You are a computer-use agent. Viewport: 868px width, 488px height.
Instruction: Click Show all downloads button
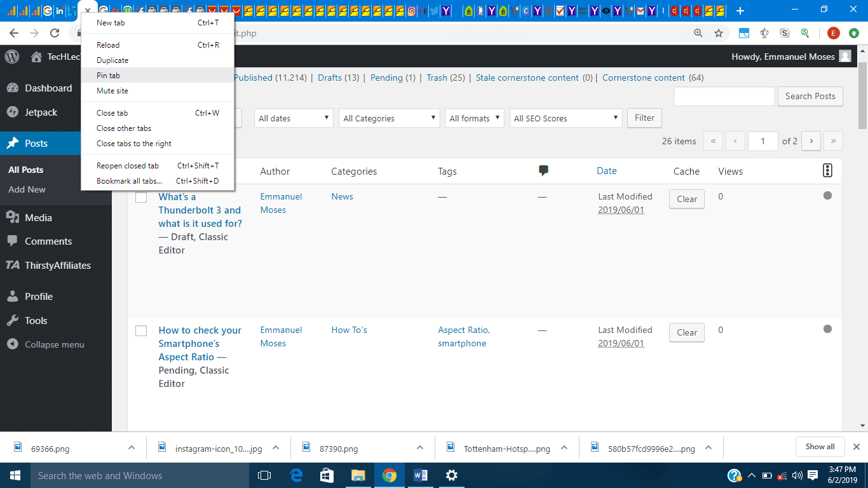pos(820,447)
